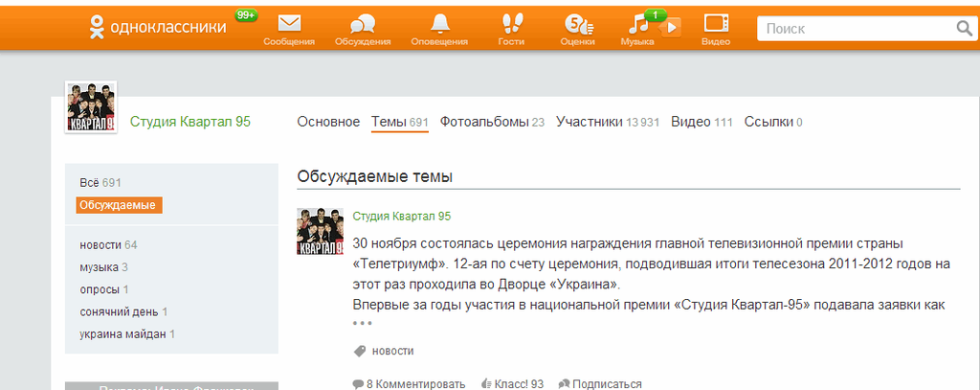
Task: Open Гости footprints icon
Action: click(514, 24)
